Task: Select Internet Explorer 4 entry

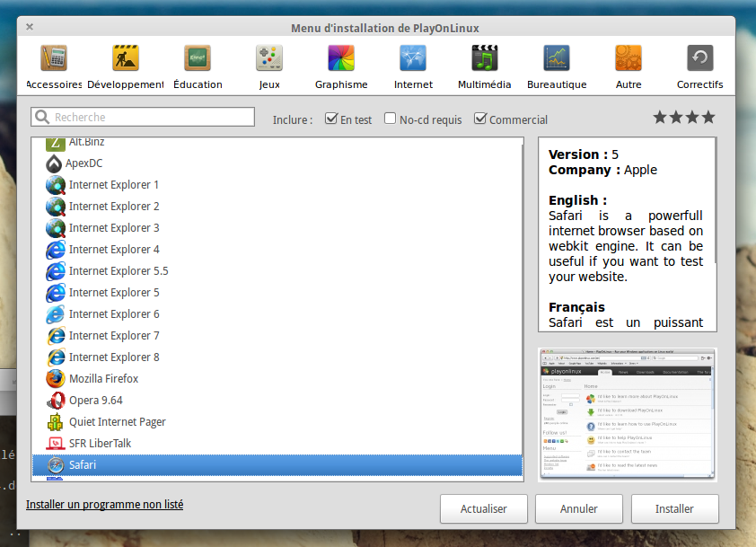Action: [x=277, y=250]
